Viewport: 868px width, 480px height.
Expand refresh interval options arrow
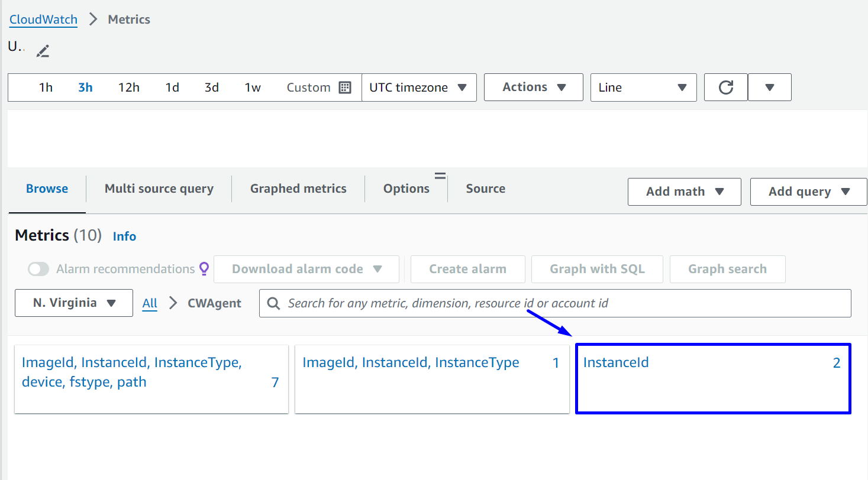pyautogui.click(x=769, y=87)
